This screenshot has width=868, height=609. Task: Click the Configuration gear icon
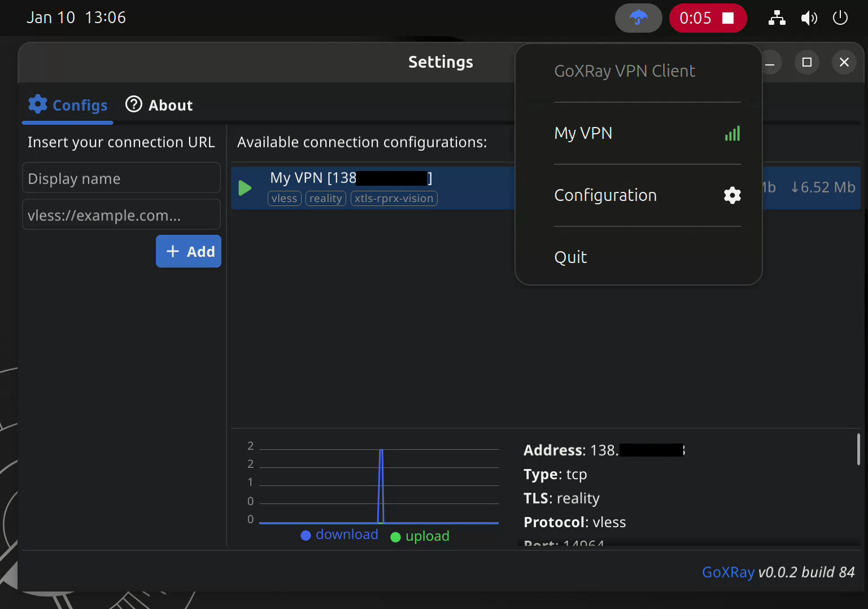[732, 195]
